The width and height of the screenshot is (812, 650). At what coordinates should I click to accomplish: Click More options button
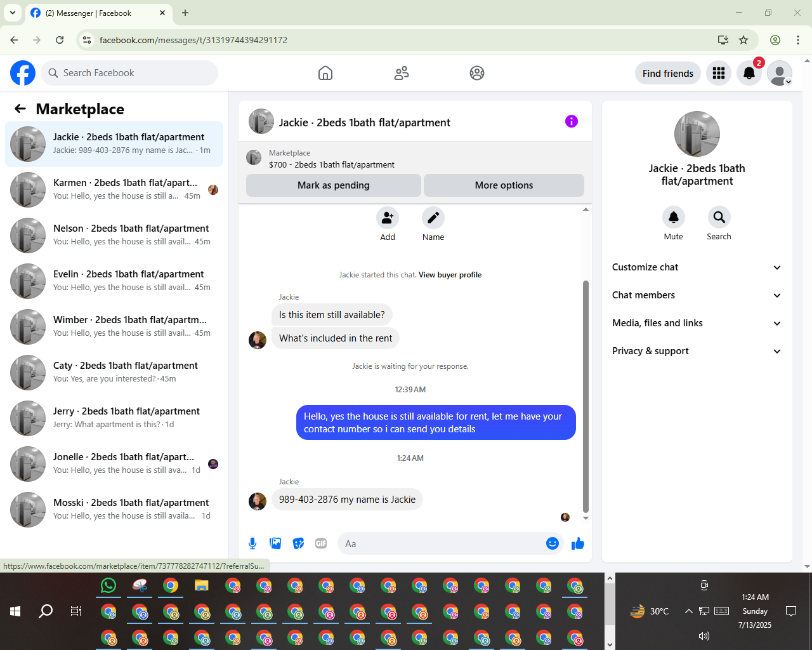[504, 185]
